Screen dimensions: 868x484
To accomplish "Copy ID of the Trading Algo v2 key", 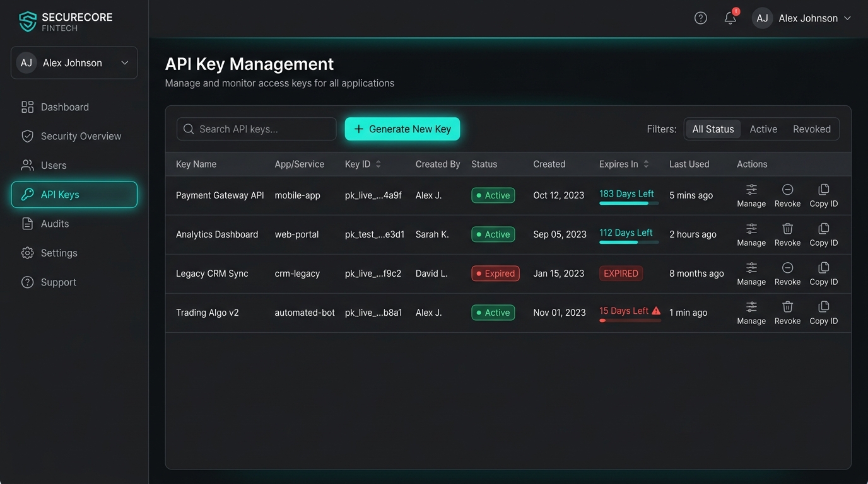I will coord(823,313).
